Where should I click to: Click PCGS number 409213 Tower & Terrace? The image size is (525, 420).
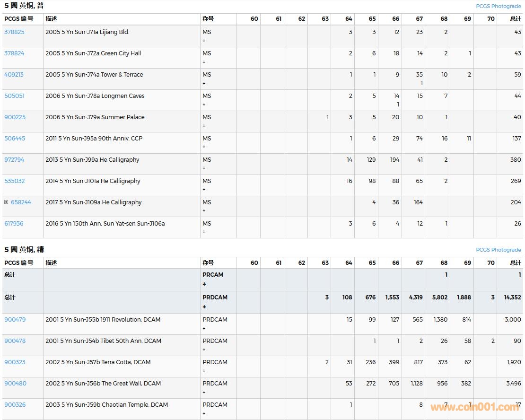pos(14,75)
